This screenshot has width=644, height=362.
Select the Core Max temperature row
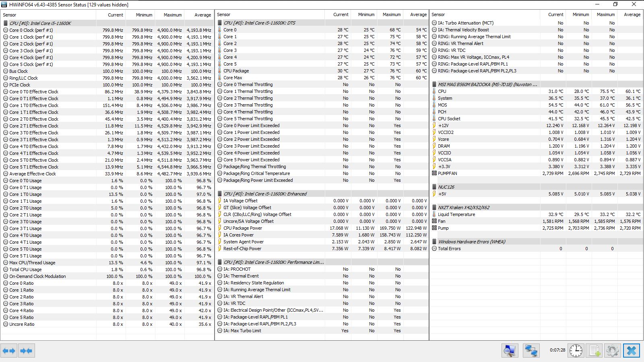click(x=322, y=78)
